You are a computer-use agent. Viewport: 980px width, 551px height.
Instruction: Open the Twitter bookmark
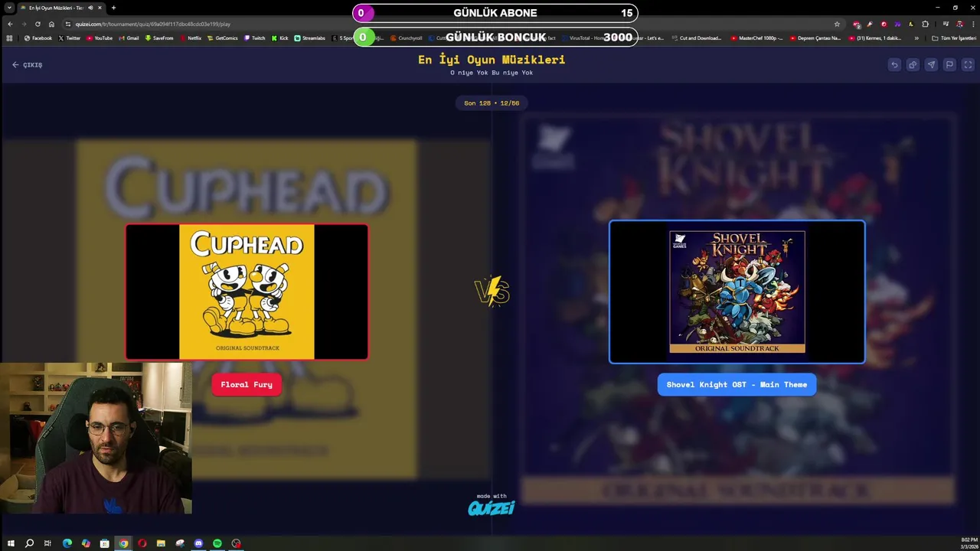[69, 38]
